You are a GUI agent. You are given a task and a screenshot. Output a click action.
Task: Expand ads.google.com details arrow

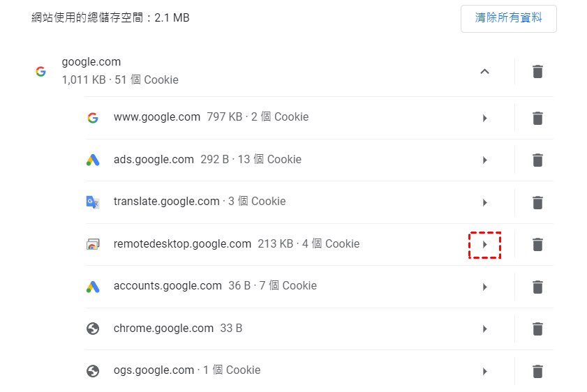pos(485,160)
